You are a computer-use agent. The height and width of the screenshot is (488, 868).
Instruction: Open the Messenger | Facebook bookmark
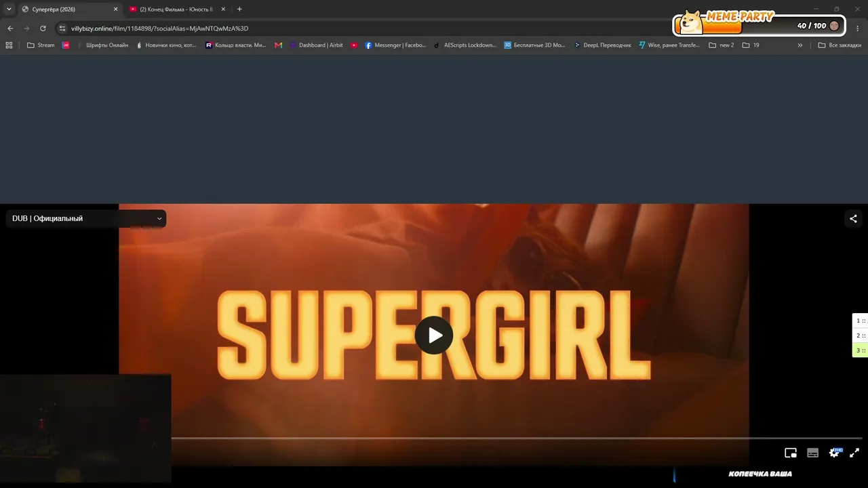point(395,45)
